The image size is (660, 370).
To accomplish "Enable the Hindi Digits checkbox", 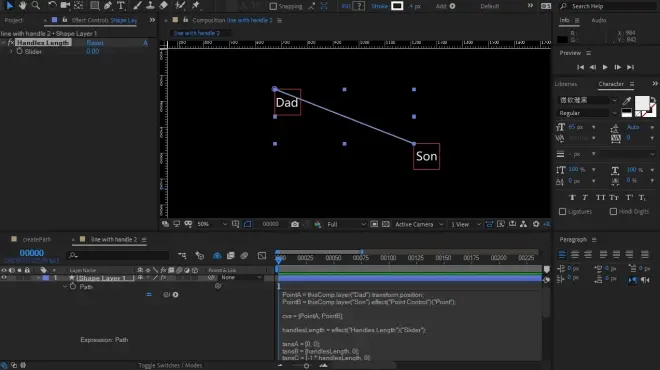I will coord(613,211).
